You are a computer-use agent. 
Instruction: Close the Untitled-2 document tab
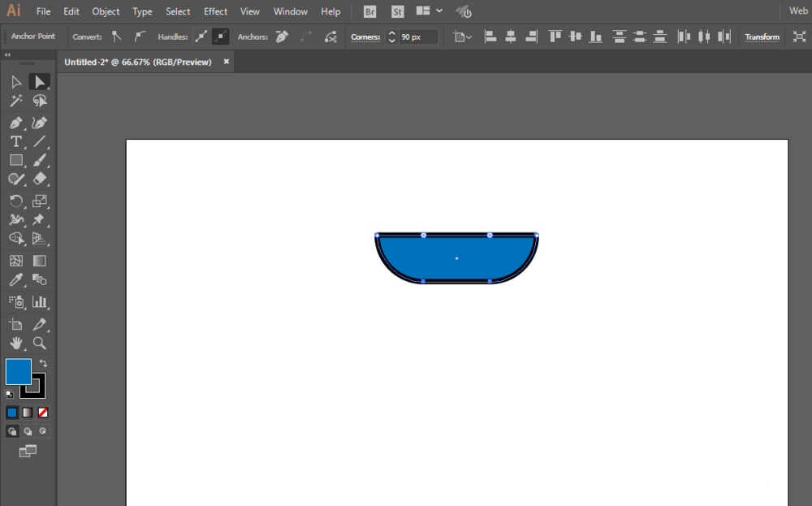[227, 62]
